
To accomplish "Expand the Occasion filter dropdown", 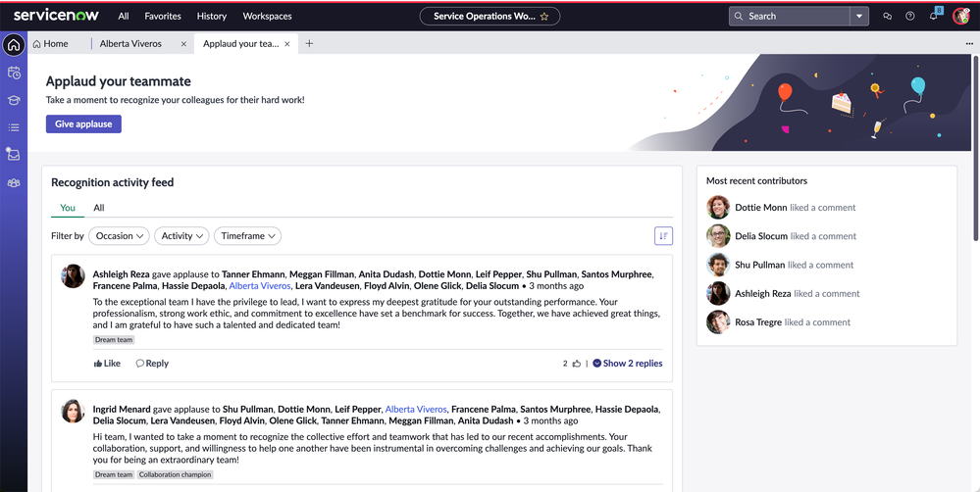I will tap(119, 236).
